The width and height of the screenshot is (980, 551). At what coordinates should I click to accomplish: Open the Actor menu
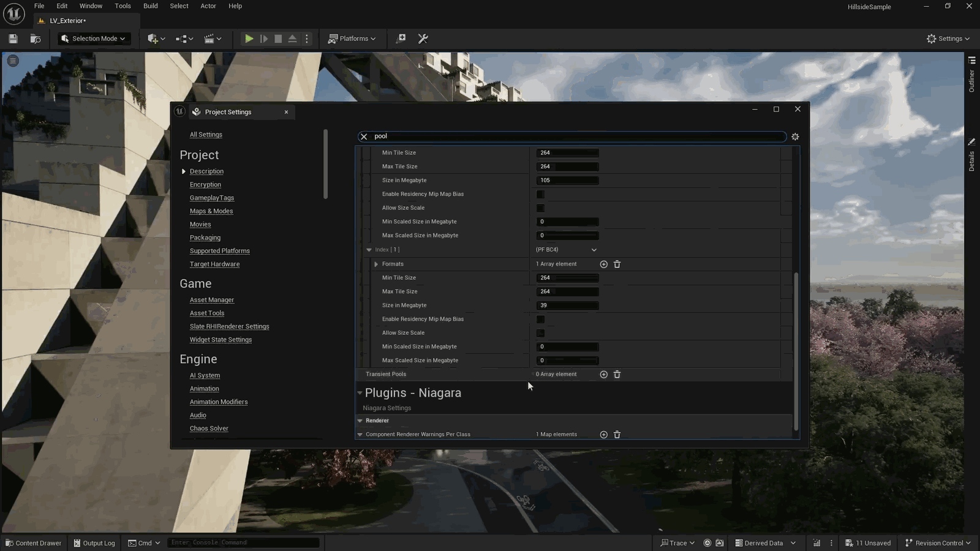click(x=208, y=6)
